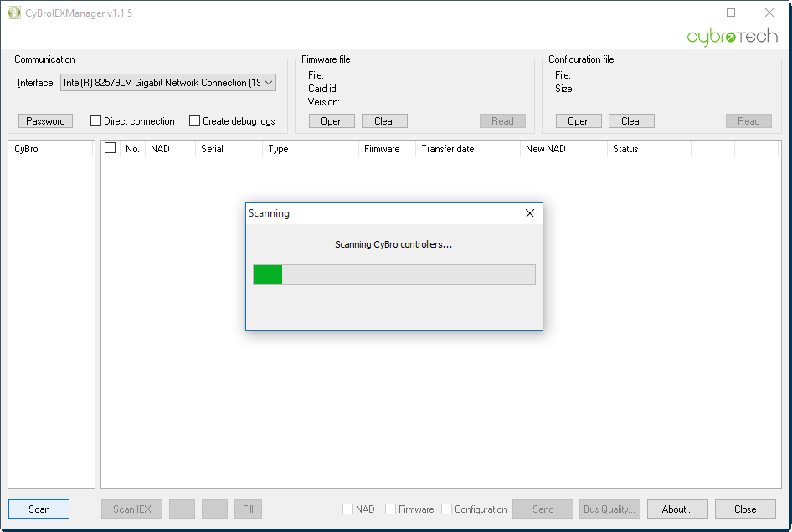792x532 pixels.
Task: Check the select-all checkbox in table header
Action: (x=110, y=148)
